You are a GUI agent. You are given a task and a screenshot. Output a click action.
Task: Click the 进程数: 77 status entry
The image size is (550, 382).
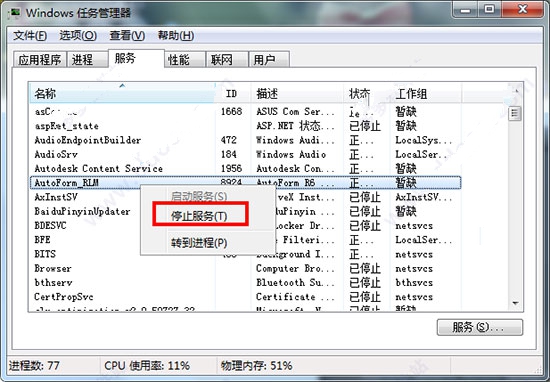pos(34,366)
